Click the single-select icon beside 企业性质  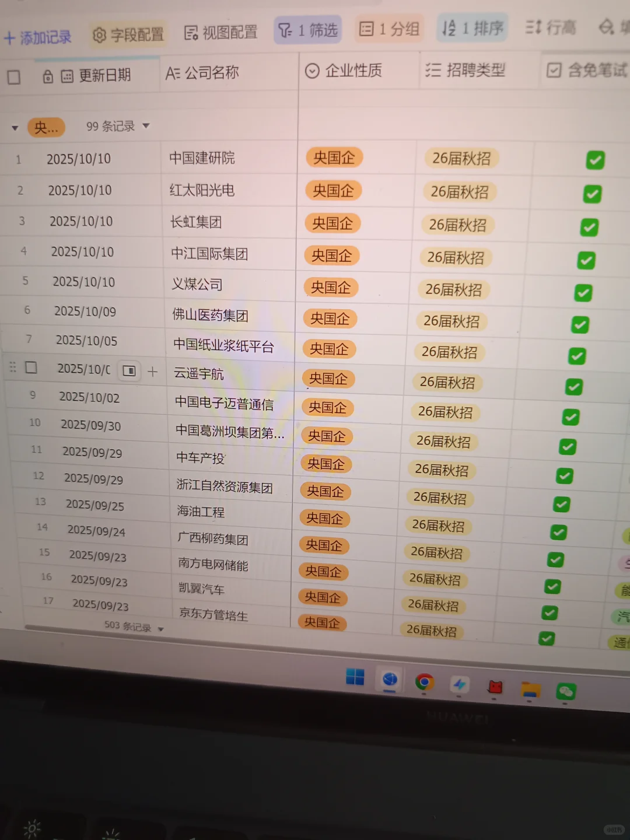click(x=313, y=71)
